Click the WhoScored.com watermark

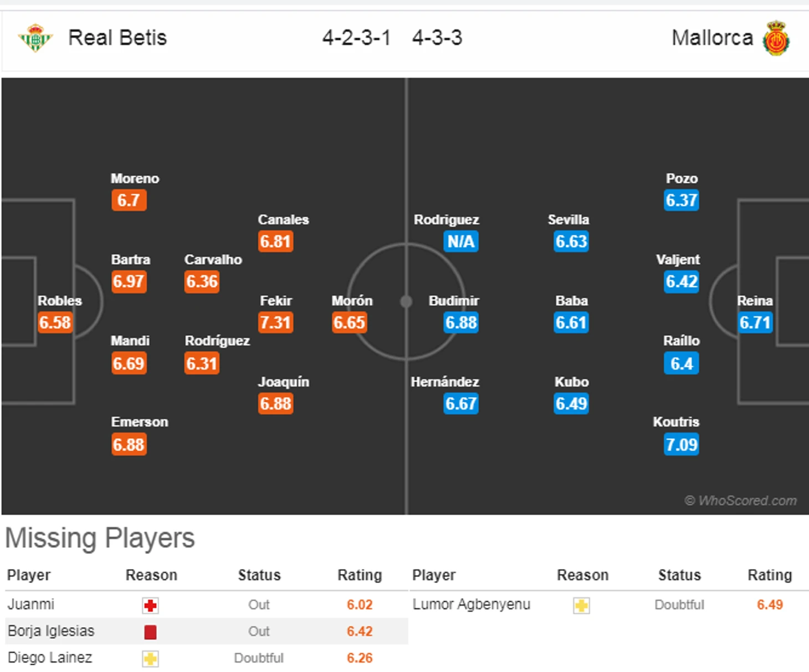[740, 501]
